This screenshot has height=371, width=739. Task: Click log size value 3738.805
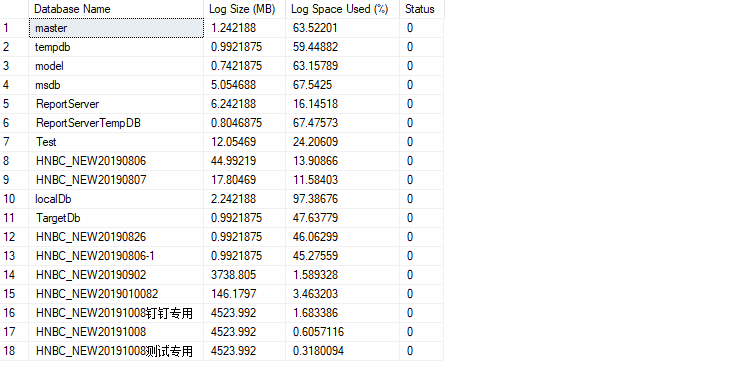[233, 275]
